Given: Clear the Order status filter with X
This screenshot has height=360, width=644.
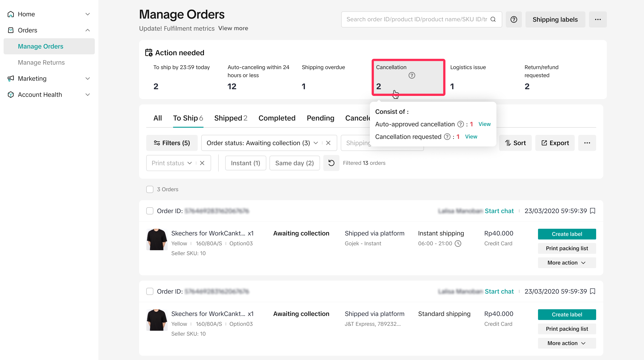Looking at the screenshot, I should 328,143.
